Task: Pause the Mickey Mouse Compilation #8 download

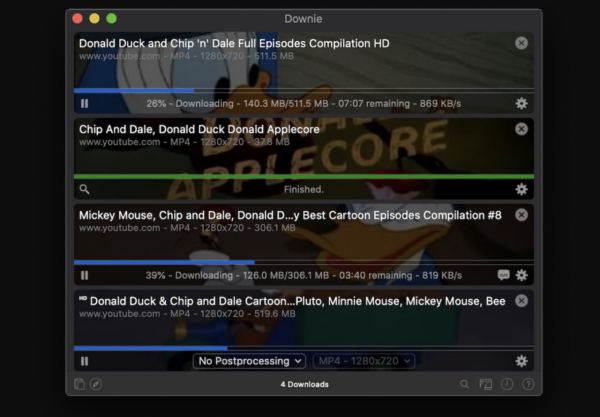Action: pos(84,275)
